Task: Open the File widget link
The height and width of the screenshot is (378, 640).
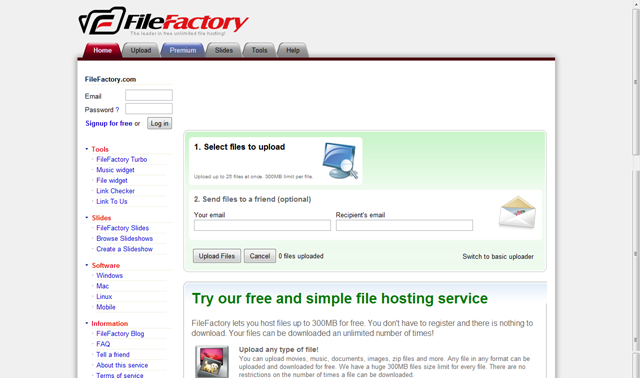Action: (112, 180)
